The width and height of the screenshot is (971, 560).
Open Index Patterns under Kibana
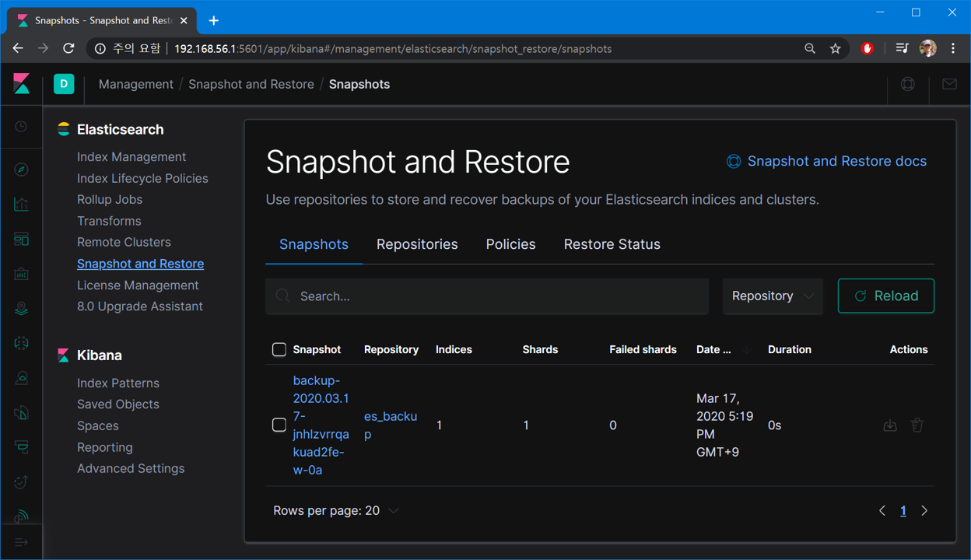(x=118, y=383)
